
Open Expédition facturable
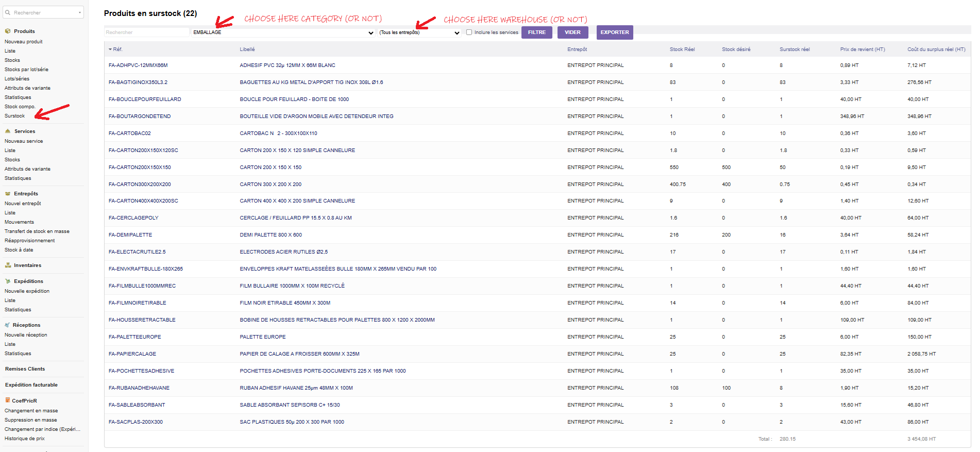pyautogui.click(x=31, y=385)
